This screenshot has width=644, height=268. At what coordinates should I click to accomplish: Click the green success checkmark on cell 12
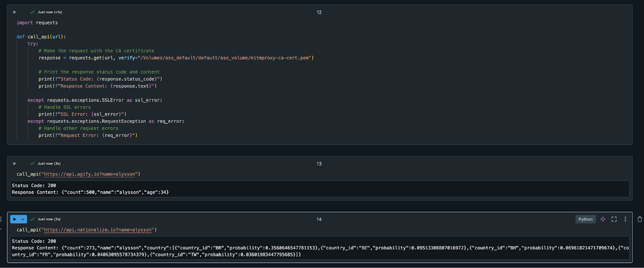click(32, 12)
